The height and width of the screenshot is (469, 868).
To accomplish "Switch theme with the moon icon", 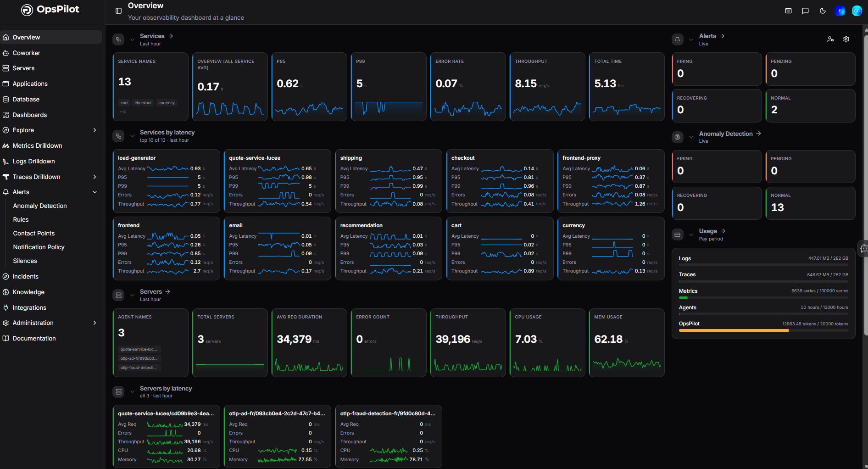I will [823, 11].
